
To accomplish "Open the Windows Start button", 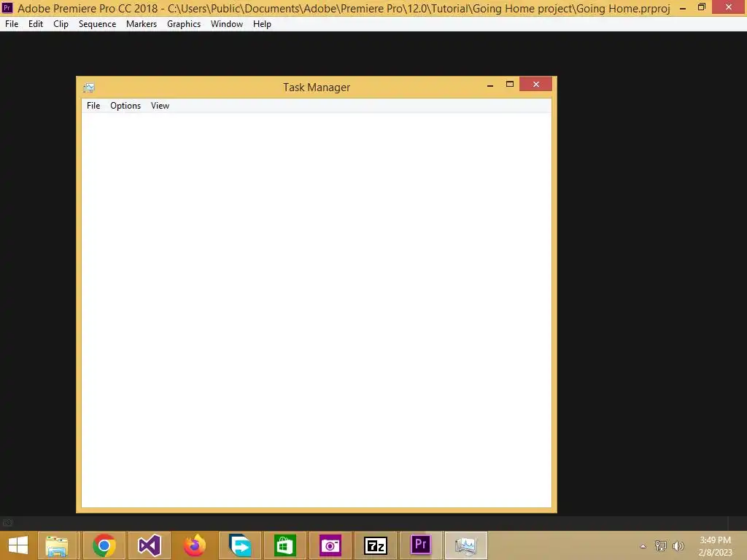I will pyautogui.click(x=18, y=545).
